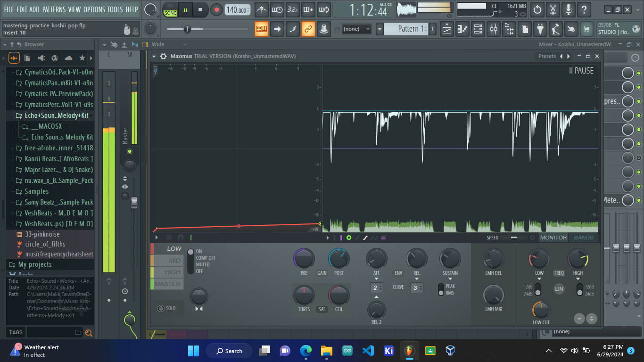Click the record button
Viewport: 644px width, 362px height.
[x=216, y=10]
